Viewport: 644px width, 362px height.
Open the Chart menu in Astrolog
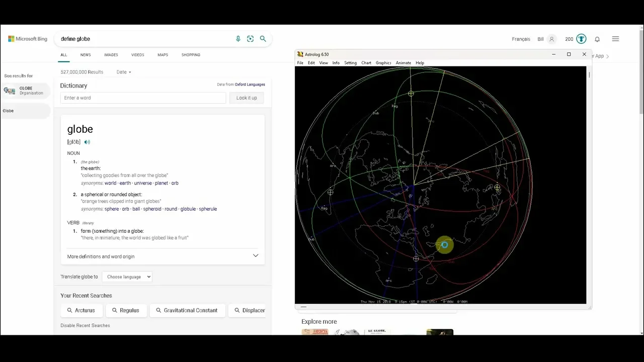(366, 63)
